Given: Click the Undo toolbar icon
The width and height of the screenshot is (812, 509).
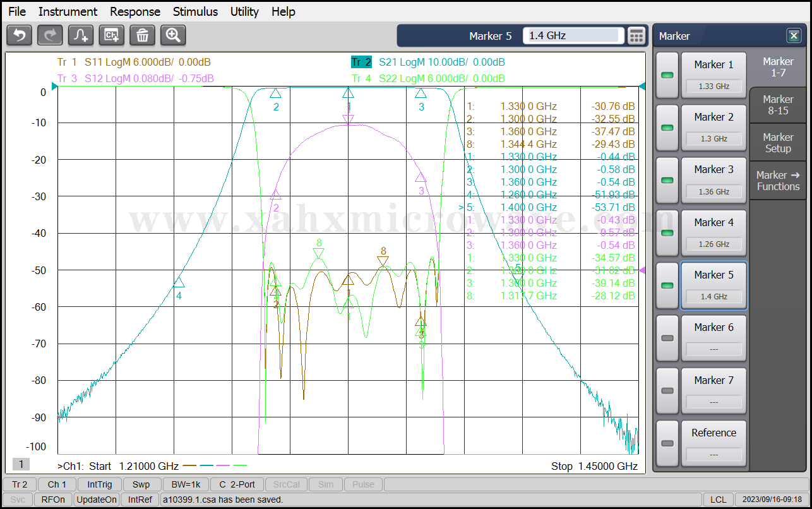Looking at the screenshot, I should pos(20,35).
